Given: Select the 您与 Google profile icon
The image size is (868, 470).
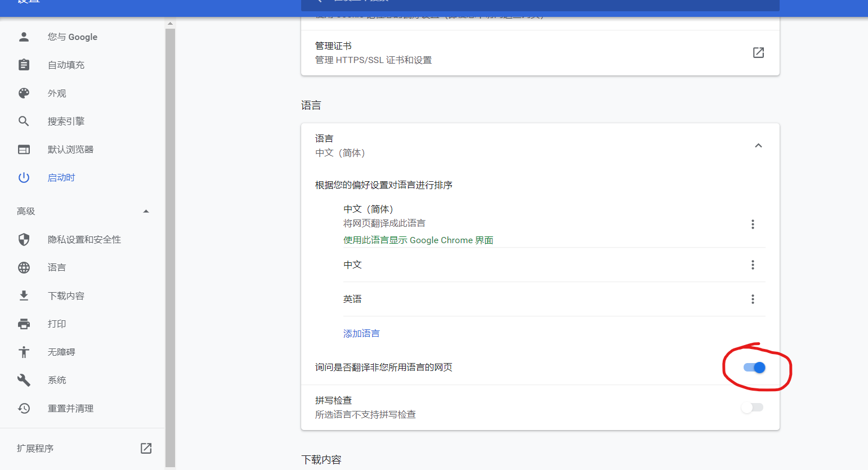Looking at the screenshot, I should coord(24,37).
